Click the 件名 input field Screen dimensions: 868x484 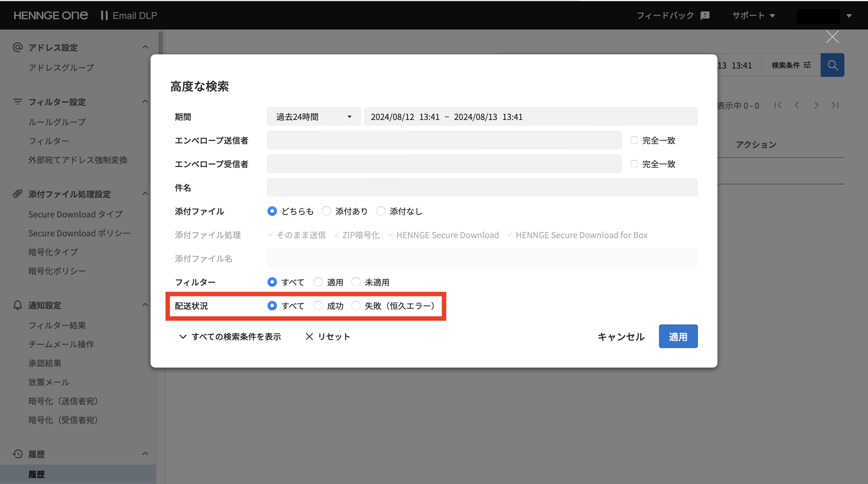tap(482, 187)
